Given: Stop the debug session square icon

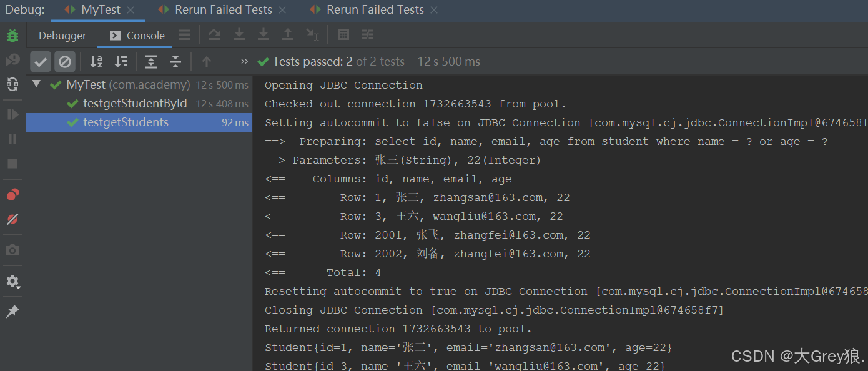Looking at the screenshot, I should point(12,164).
